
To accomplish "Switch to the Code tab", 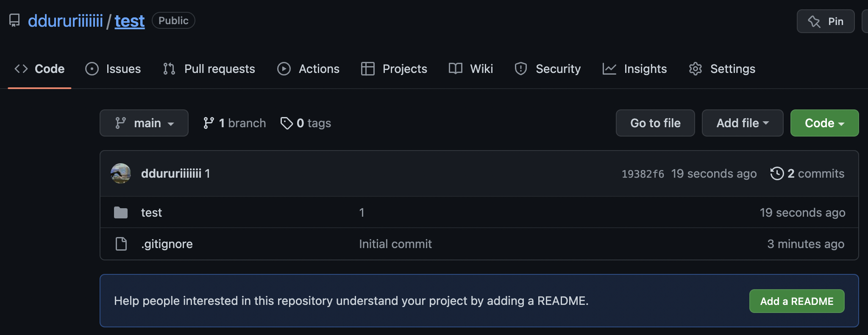I will [39, 69].
